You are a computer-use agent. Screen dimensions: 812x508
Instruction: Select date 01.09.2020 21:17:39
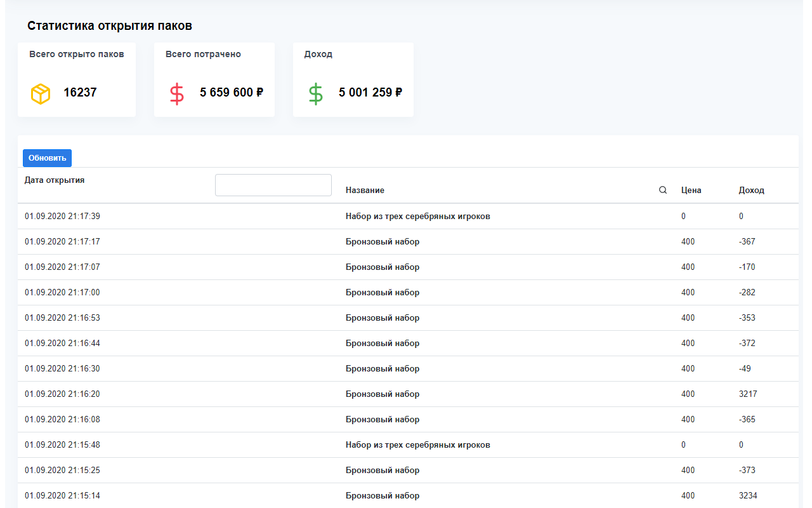tap(62, 216)
